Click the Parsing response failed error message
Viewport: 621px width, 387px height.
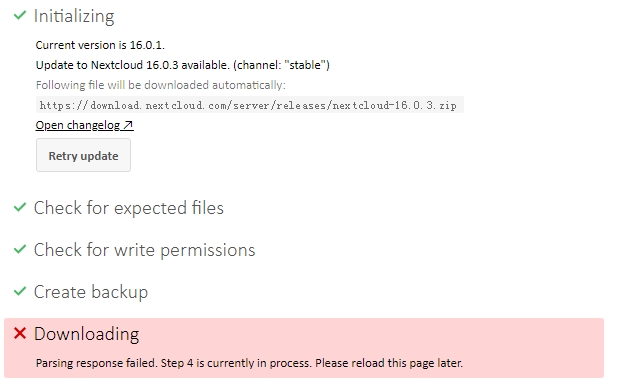point(249,363)
